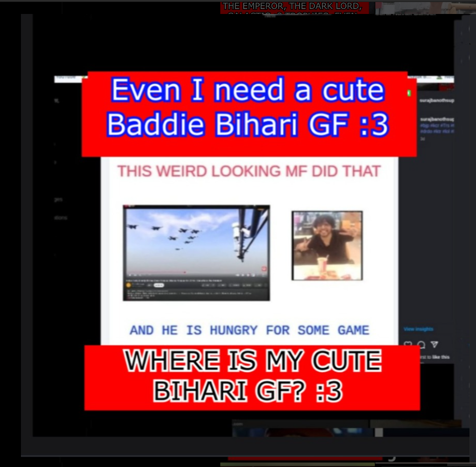Viewport: 476px width, 467px height.
Task: Open comments with speech bubble icon
Action: click(x=421, y=345)
